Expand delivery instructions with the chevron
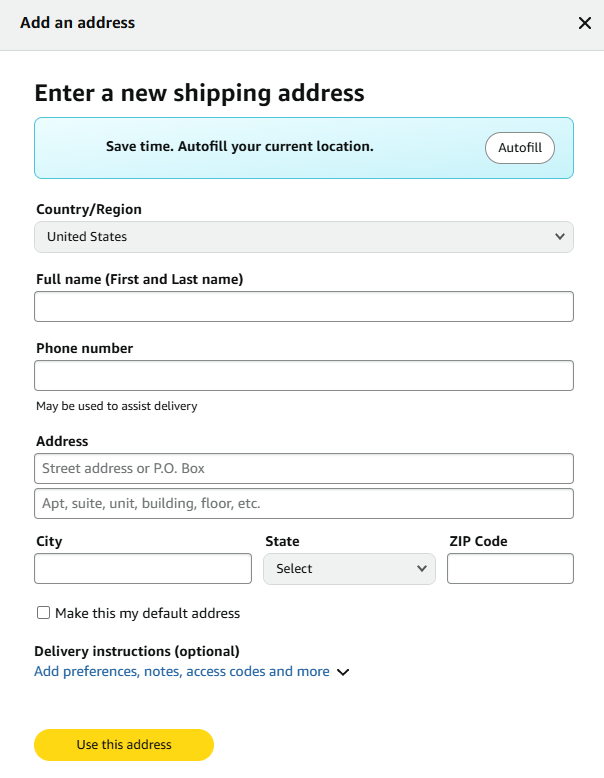This screenshot has width=604, height=778. tap(343, 672)
